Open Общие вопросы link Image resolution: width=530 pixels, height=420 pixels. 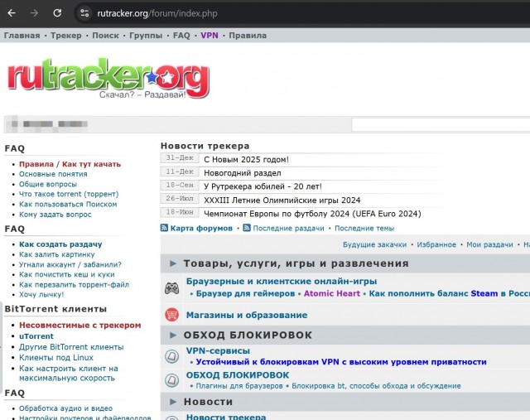48,184
